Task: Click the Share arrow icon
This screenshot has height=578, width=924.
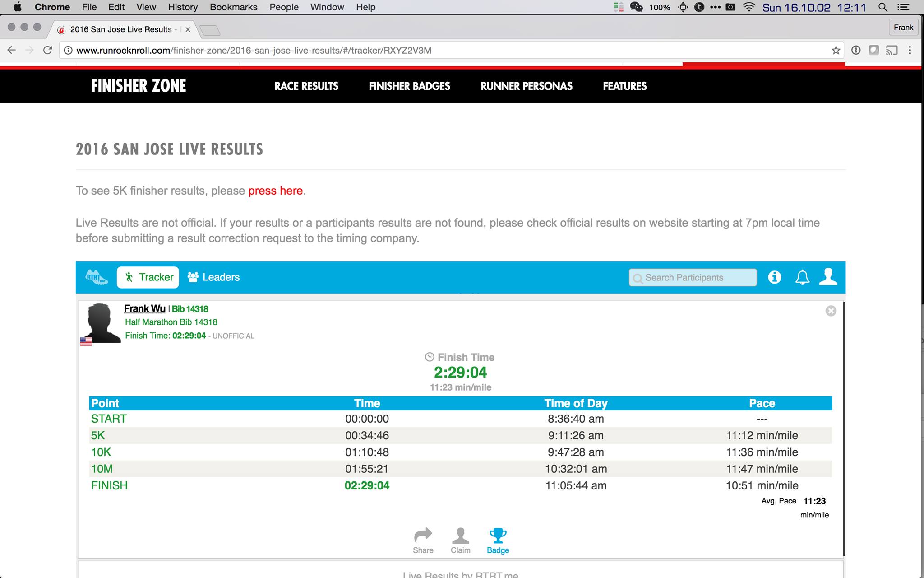Action: [x=423, y=536]
